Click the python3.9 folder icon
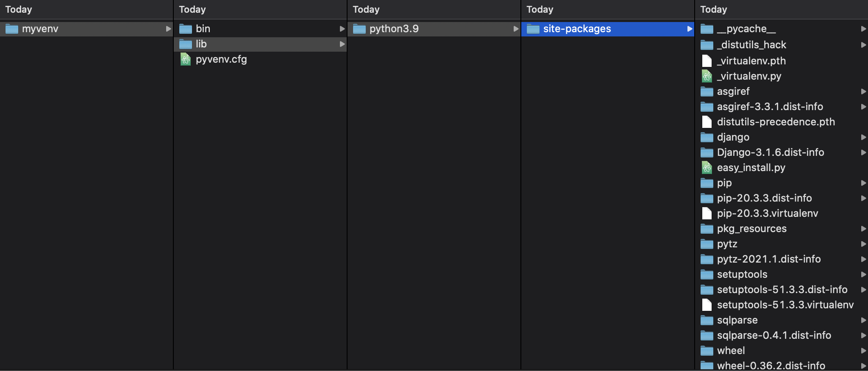This screenshot has height=371, width=868. (x=359, y=29)
